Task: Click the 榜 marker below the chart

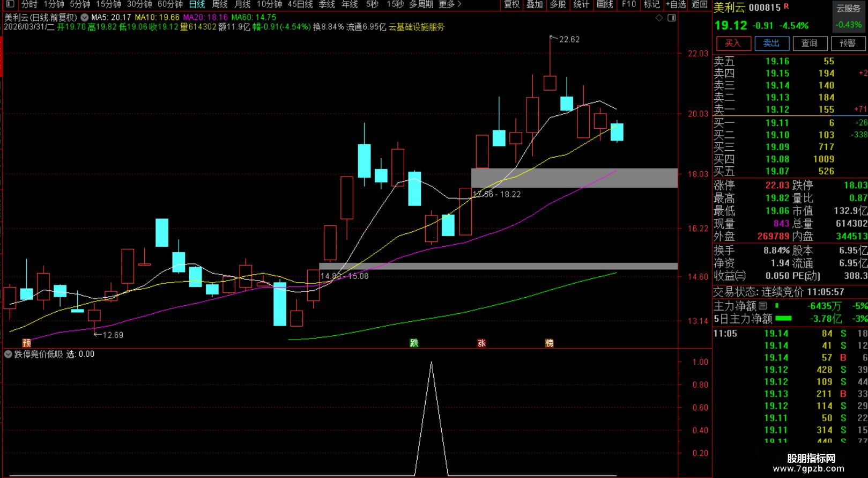Action: [549, 343]
